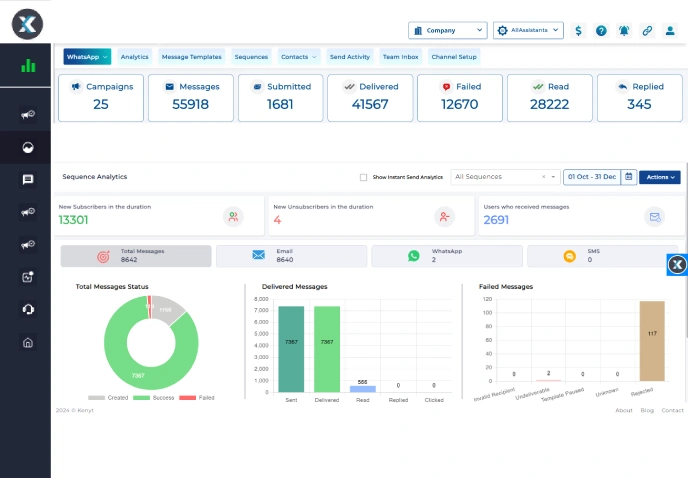The height and width of the screenshot is (478, 688).
Task: Switch to the Message Templates tab
Action: click(192, 57)
